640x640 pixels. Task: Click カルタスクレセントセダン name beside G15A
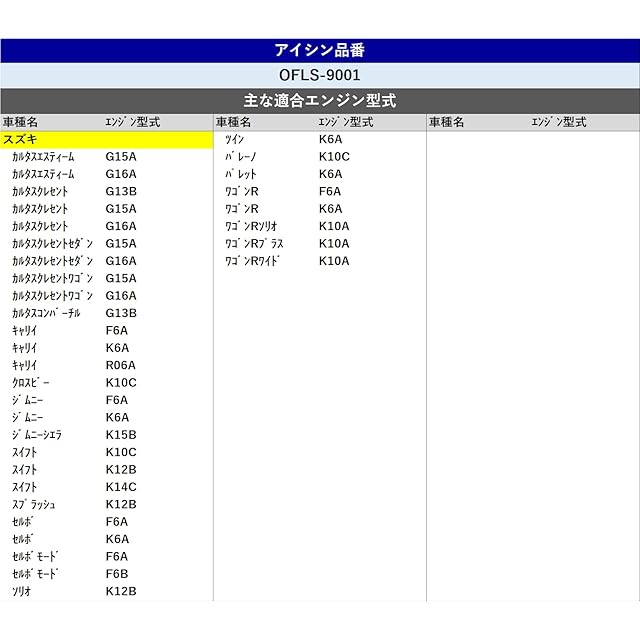pyautogui.click(x=53, y=244)
